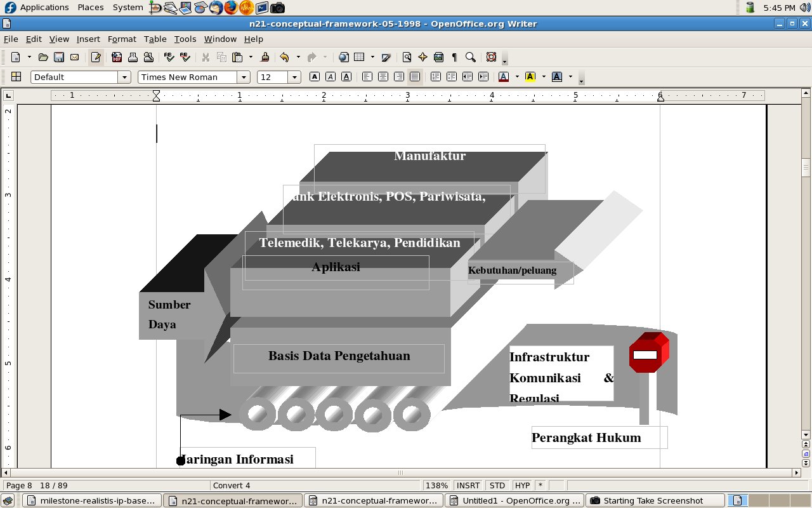Open the Styles and Formatting window icon
This screenshot has height=508, width=812.
tap(16, 77)
